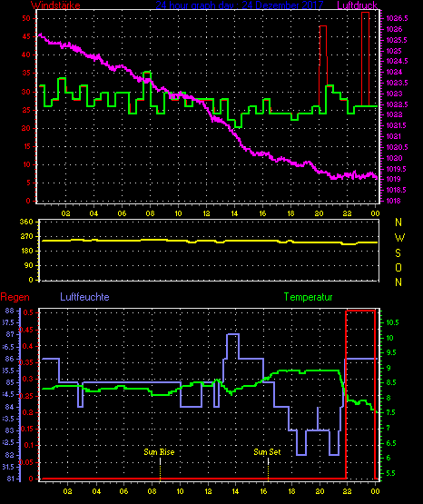
Task: Click the Sun Rise marker label
Action: (x=159, y=452)
